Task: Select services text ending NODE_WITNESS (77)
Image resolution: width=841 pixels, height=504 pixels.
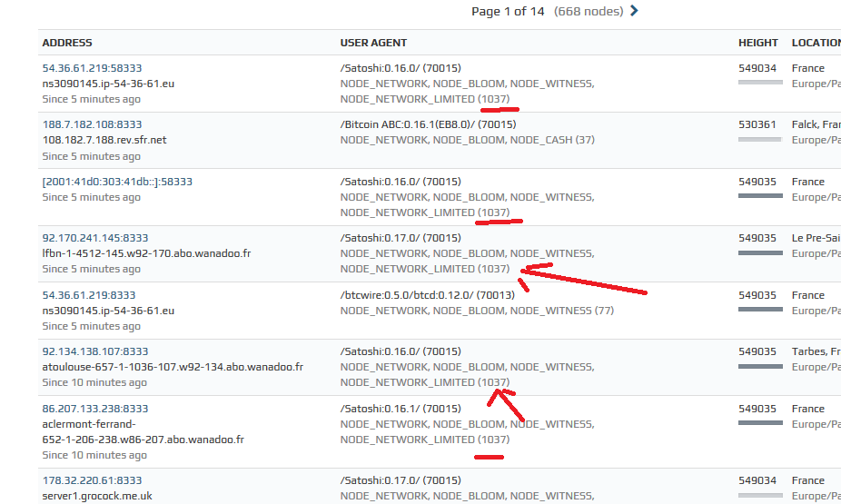Action: (477, 311)
